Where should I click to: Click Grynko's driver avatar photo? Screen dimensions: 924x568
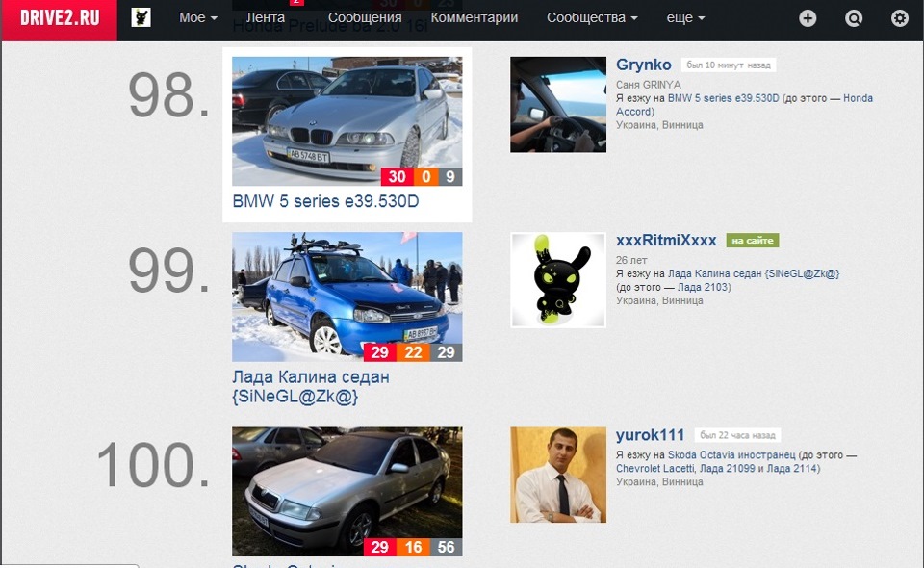pos(558,104)
